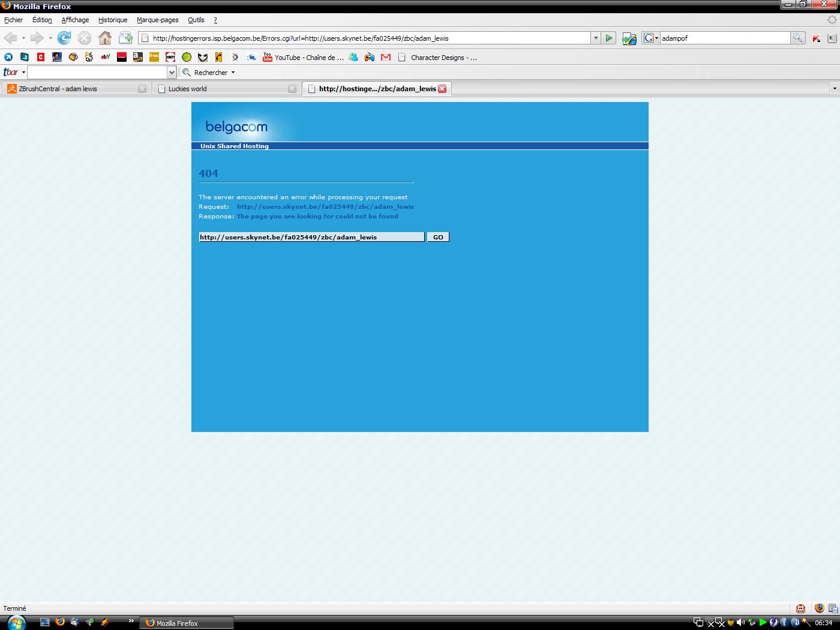Screen dimensions: 840x630
Task: Open the Gmail bookmark icon
Action: [x=386, y=58]
